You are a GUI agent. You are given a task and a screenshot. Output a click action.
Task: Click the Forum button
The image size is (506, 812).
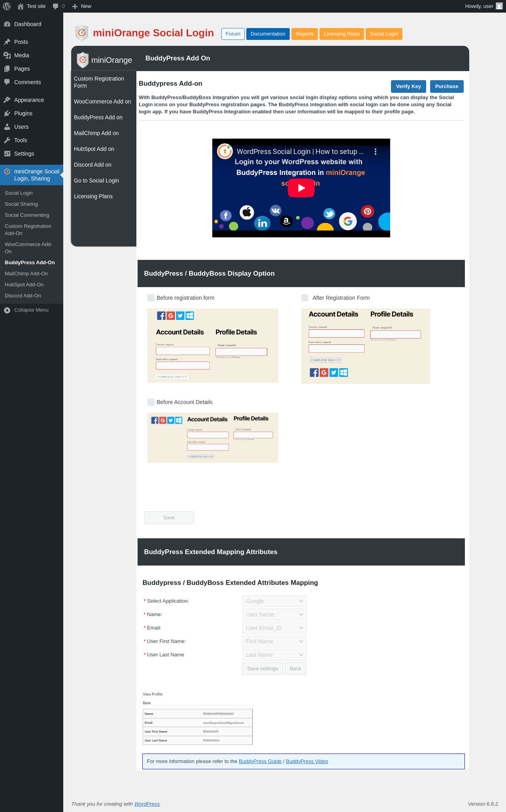pos(233,34)
